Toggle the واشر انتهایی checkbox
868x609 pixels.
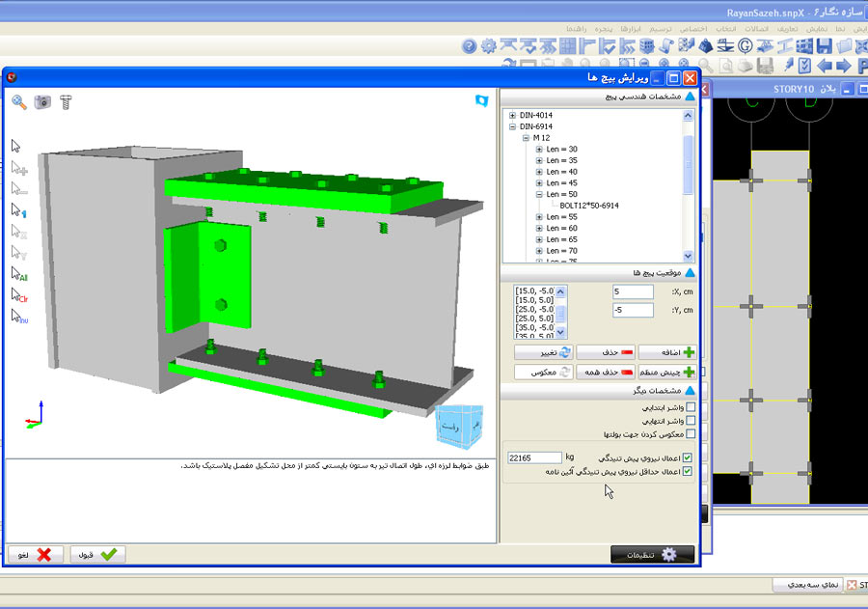tap(690, 422)
